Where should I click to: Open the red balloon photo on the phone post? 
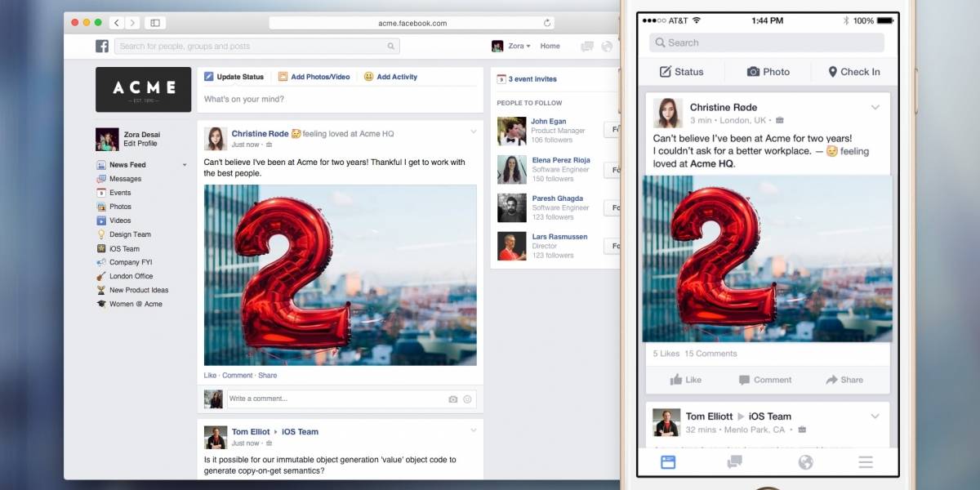[767, 259]
